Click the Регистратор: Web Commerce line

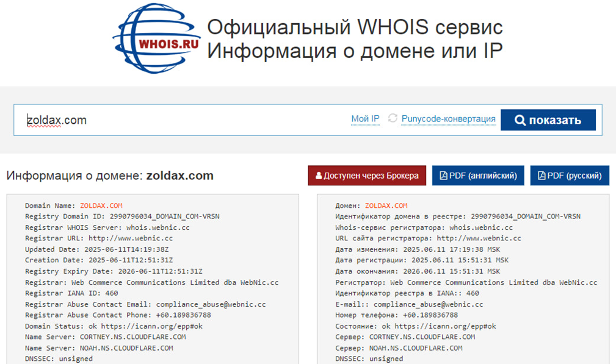(466, 282)
